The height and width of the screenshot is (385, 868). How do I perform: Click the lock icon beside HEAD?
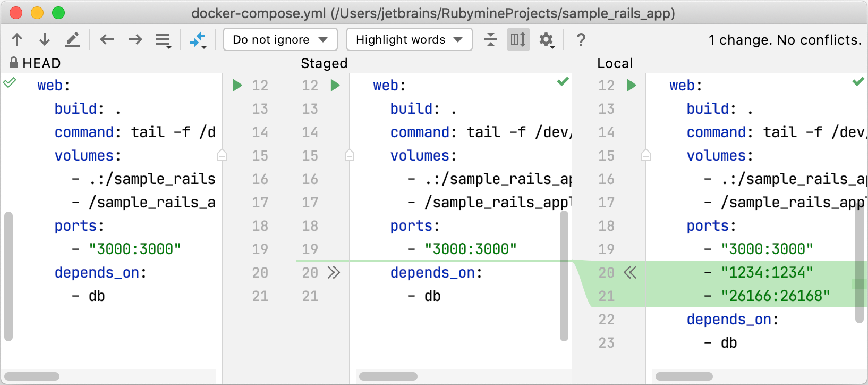point(14,63)
